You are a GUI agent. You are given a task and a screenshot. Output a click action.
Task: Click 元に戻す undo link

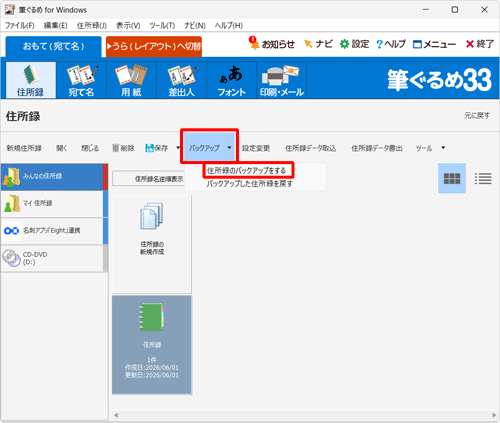coord(477,116)
